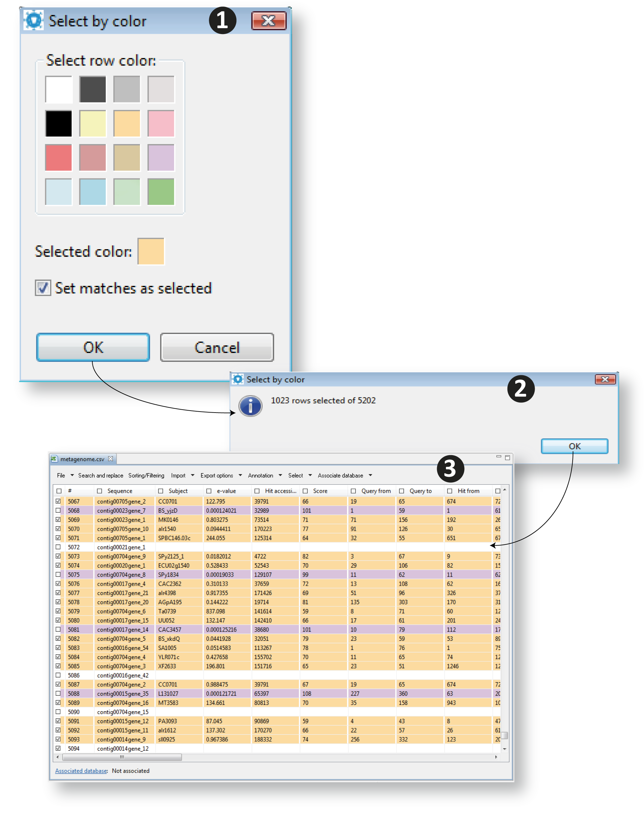Minimize the metagenome.csv editor panel

coord(498,457)
